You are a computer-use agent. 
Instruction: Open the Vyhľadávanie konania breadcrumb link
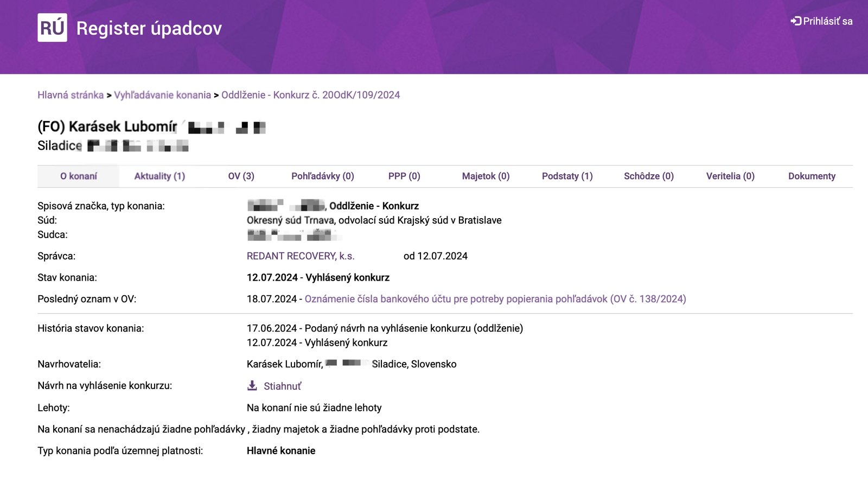click(162, 95)
